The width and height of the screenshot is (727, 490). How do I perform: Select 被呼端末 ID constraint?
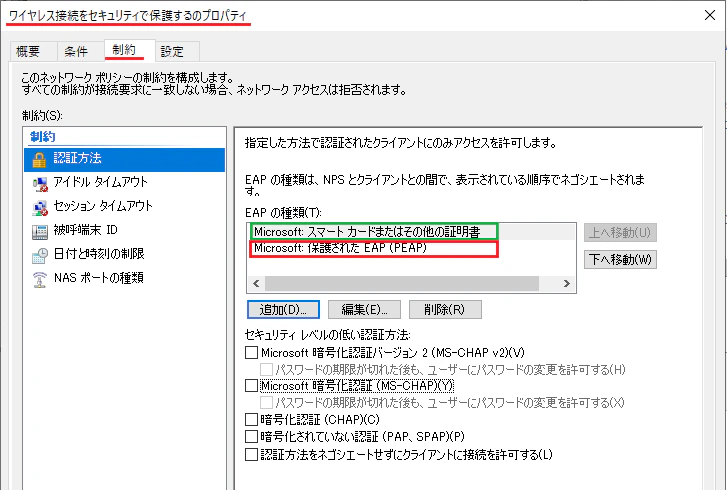[124, 231]
